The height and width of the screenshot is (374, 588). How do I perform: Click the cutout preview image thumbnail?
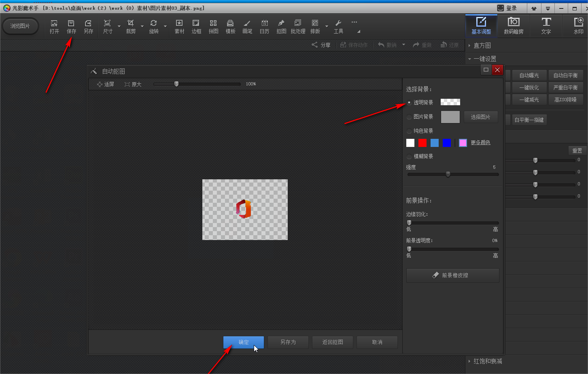[245, 210]
